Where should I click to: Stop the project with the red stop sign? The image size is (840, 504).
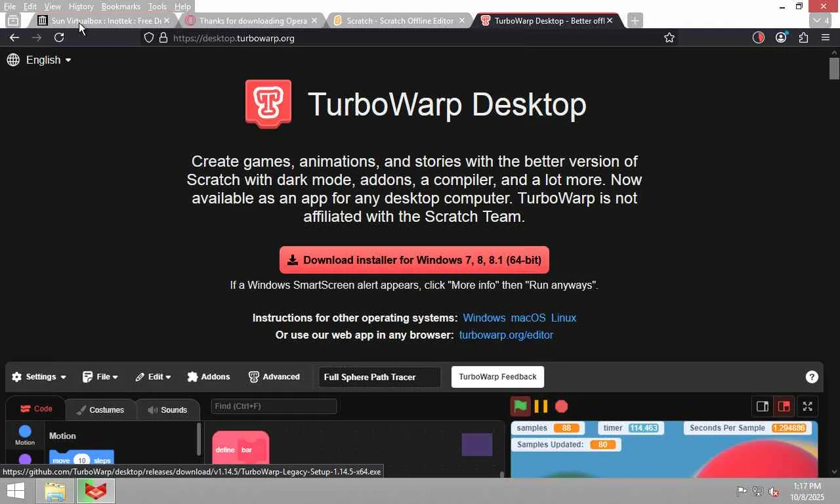(561, 406)
